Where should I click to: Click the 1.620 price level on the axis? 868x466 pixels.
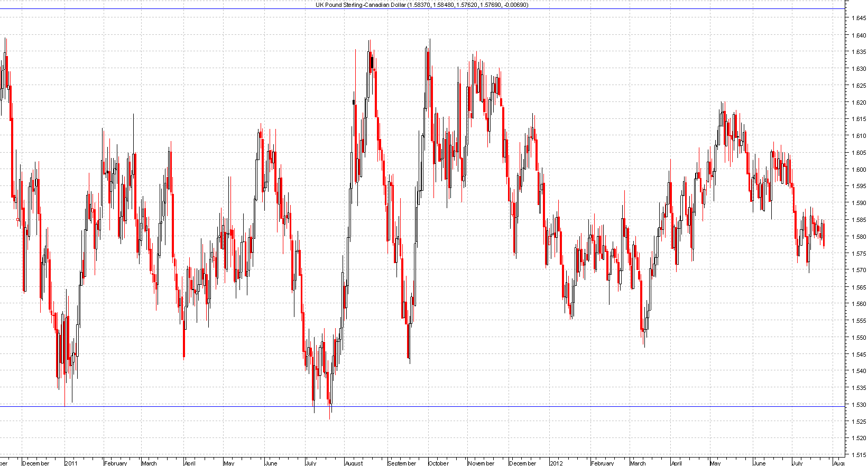858,102
